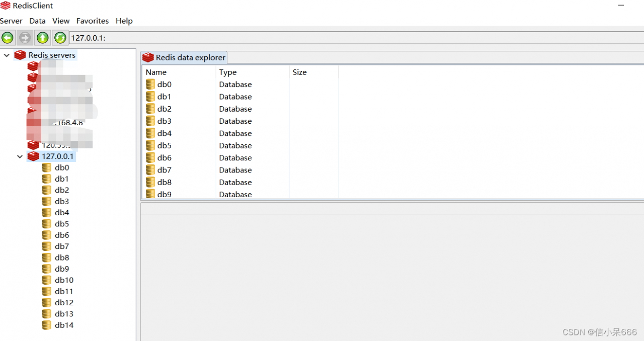Viewport: 644px width, 341px height.
Task: Click db2 icon in data explorer list
Action: click(x=150, y=109)
